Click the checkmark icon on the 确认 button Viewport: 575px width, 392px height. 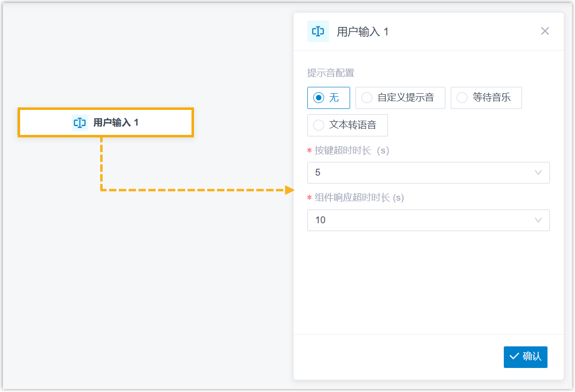pyautogui.click(x=514, y=357)
